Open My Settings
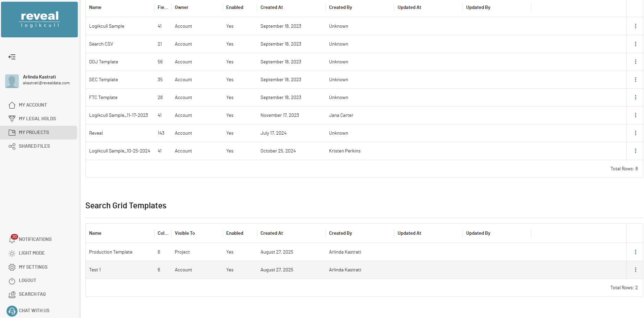 [33, 267]
